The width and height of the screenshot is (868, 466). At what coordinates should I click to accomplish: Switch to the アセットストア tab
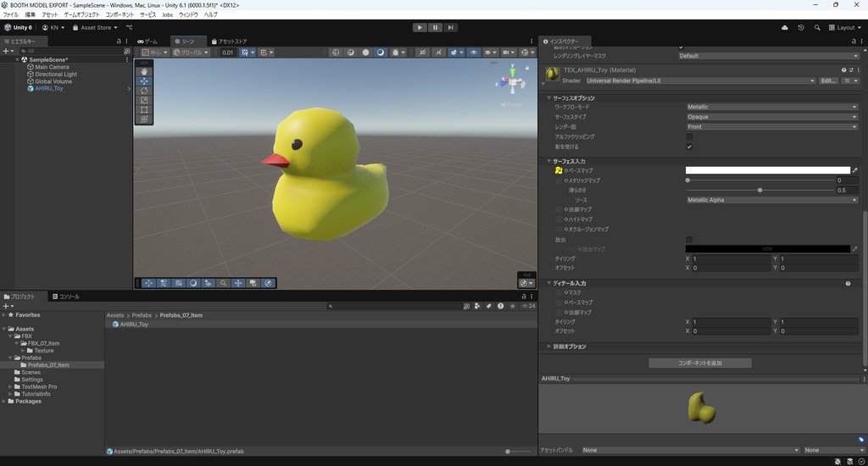[230, 42]
